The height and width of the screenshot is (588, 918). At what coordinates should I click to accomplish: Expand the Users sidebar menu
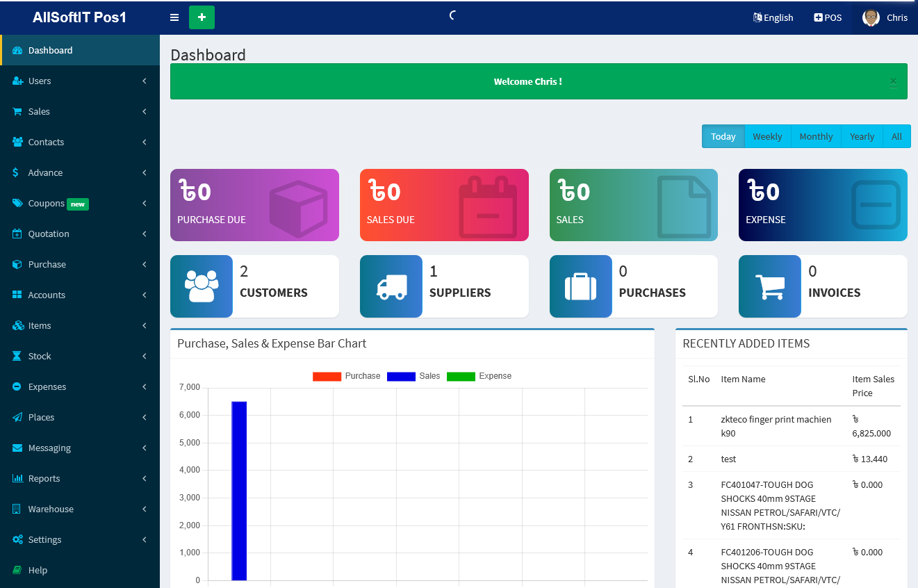point(80,81)
